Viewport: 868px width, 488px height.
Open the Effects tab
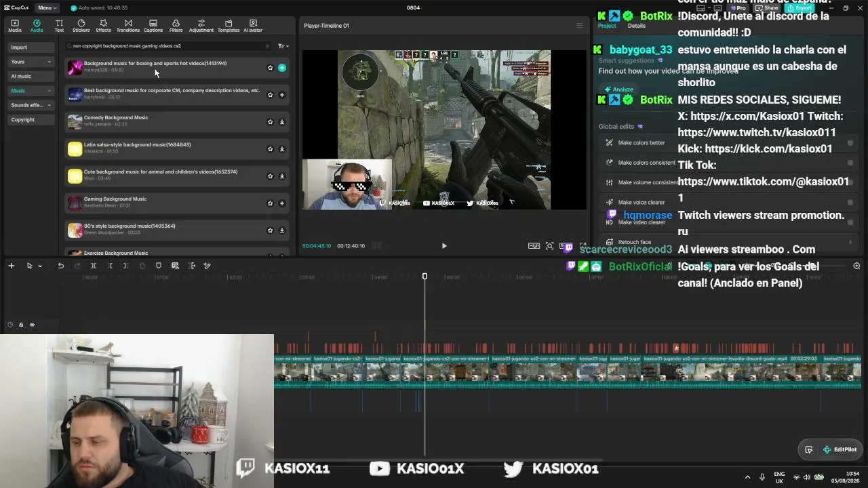click(103, 26)
